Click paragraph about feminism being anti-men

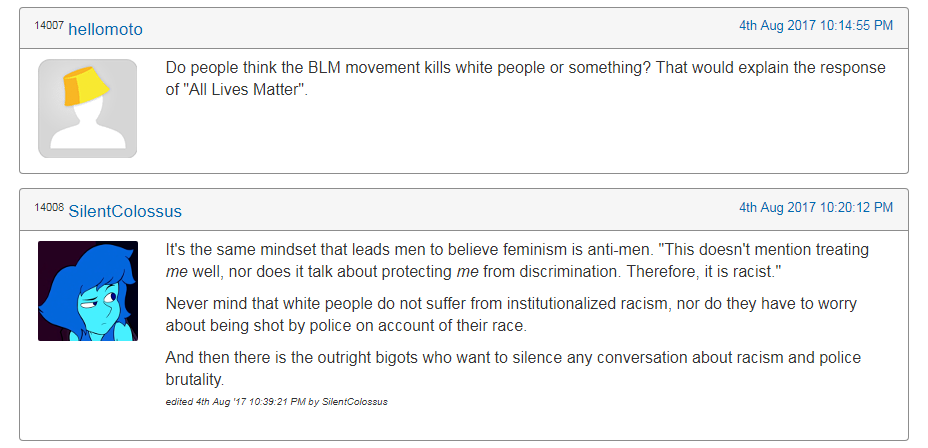pyautogui.click(x=517, y=260)
